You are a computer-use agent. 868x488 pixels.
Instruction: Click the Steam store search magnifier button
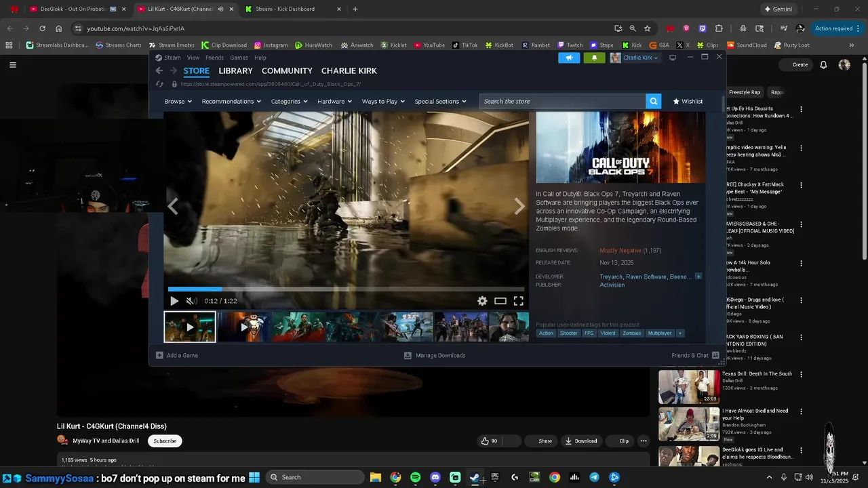click(x=654, y=101)
